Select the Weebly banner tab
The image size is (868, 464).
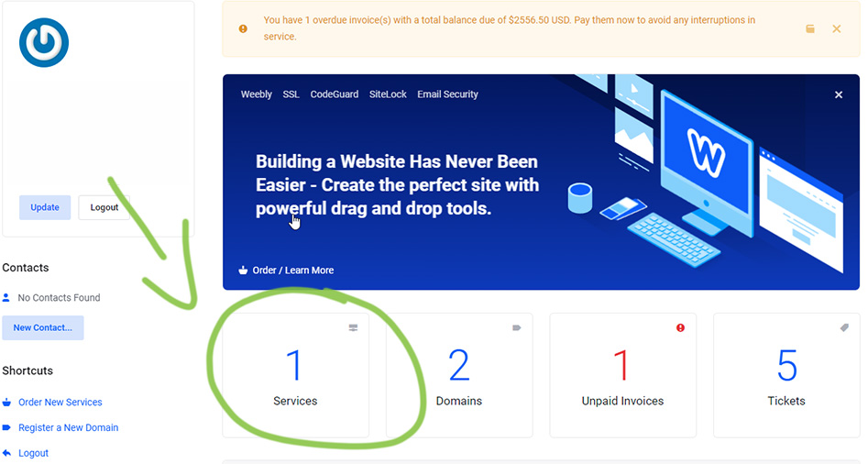coord(257,94)
